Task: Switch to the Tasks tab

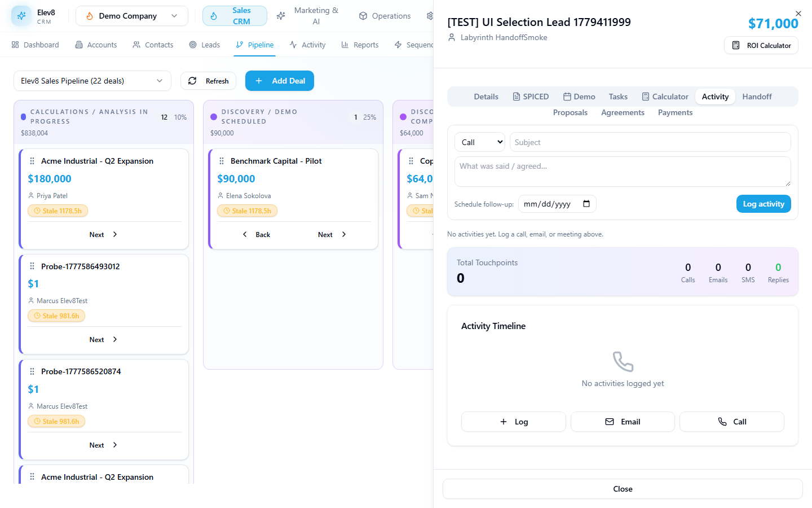Action: click(618, 97)
